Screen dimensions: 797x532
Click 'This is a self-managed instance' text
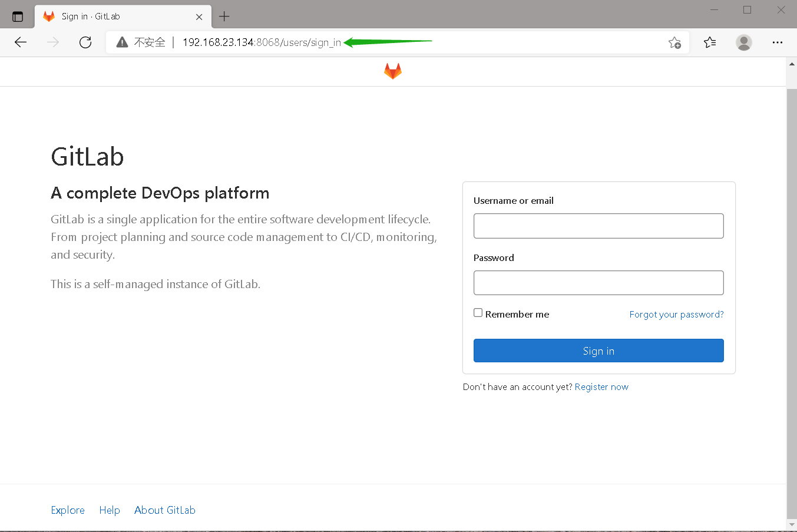(156, 284)
